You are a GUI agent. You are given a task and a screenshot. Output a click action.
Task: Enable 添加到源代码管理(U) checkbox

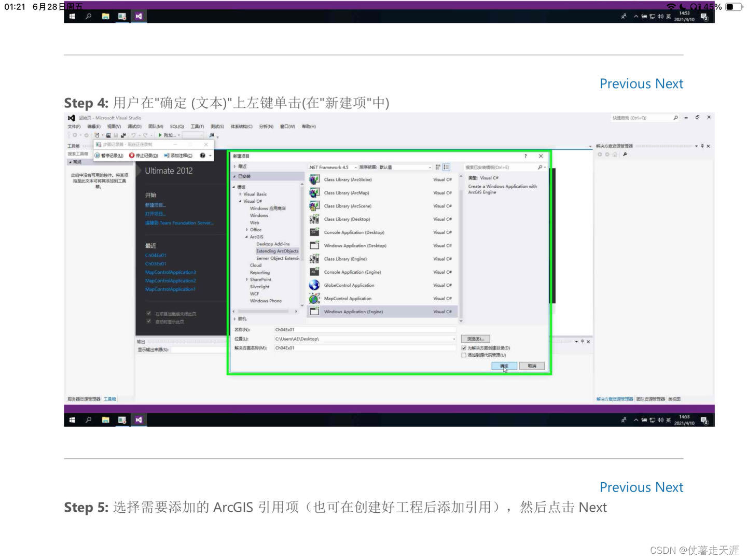[x=464, y=355]
